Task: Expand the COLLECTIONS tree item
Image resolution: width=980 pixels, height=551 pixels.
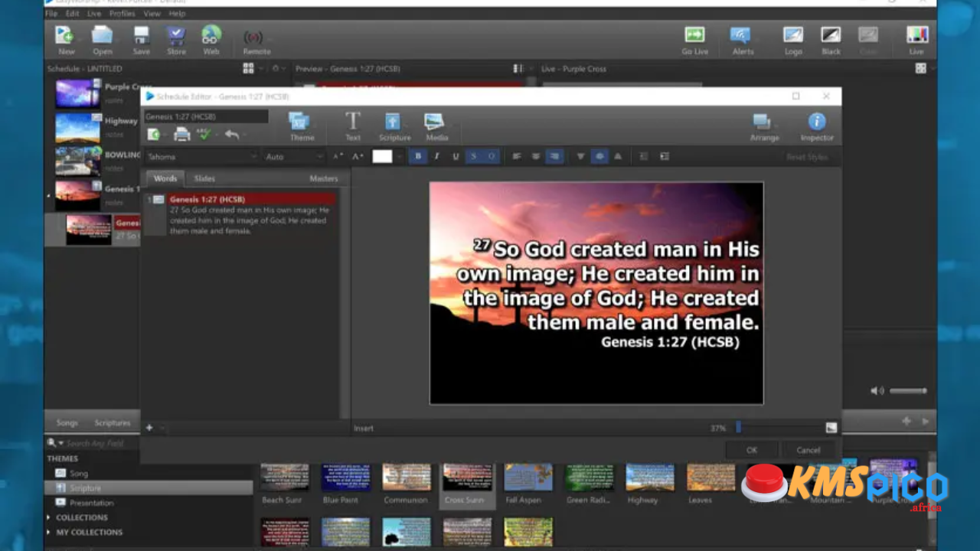Action: coord(49,517)
